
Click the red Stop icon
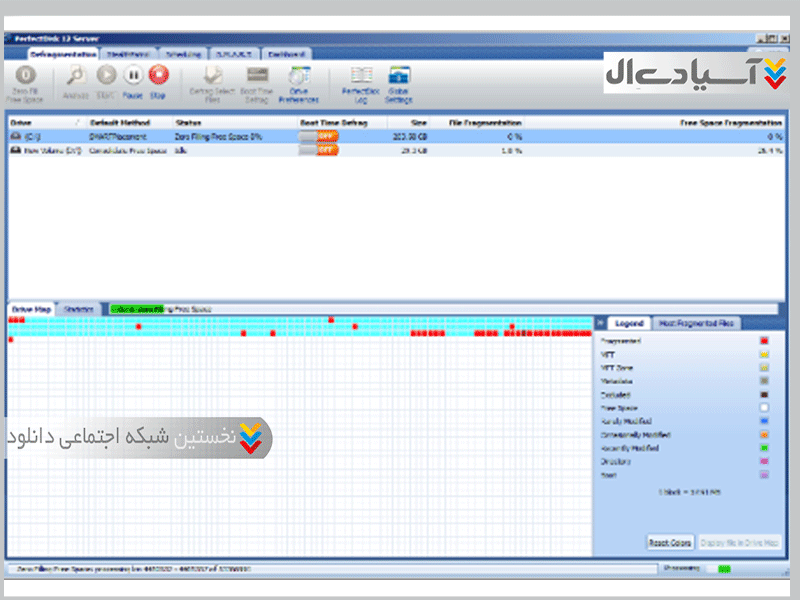[158, 75]
